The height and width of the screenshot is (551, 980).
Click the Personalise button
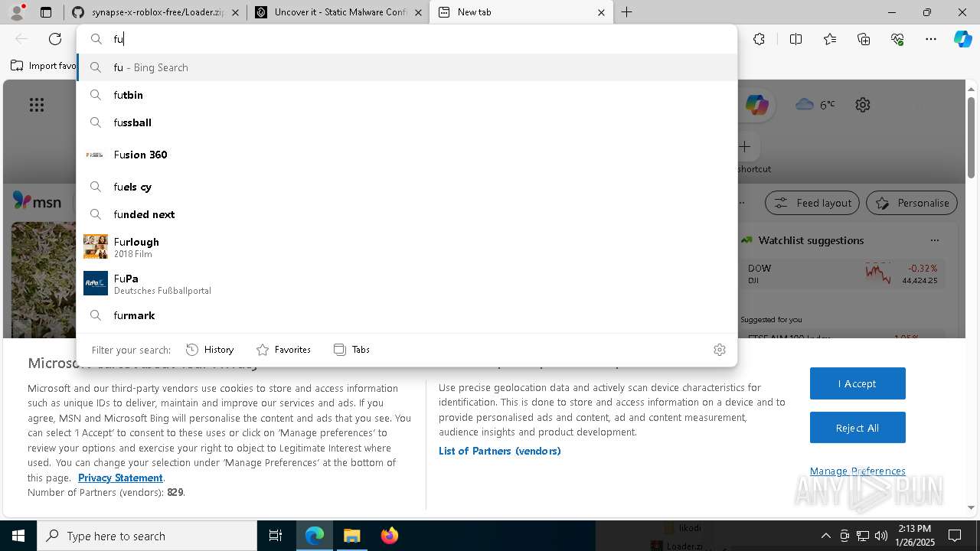coord(912,203)
